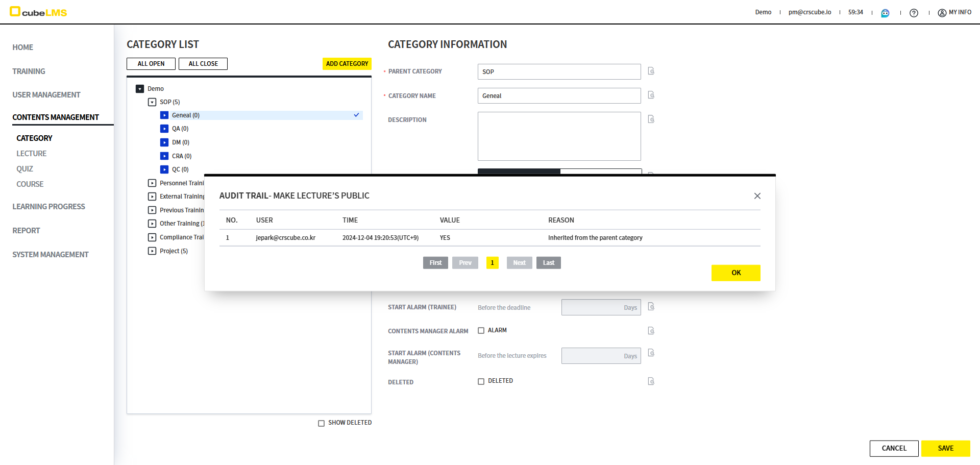980x465 pixels.
Task: Collapse the SOP (5) category node
Action: [152, 102]
